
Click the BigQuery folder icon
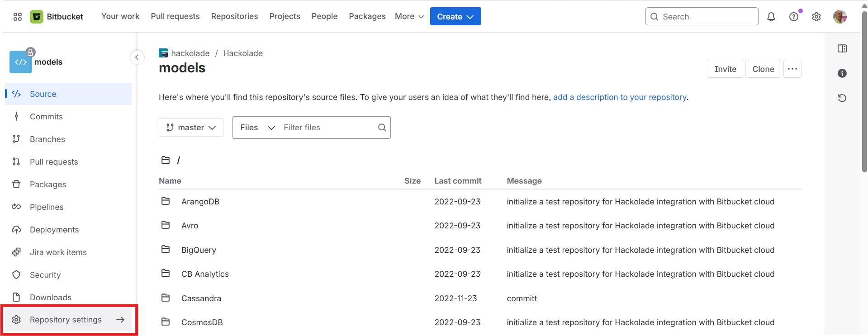(x=166, y=250)
